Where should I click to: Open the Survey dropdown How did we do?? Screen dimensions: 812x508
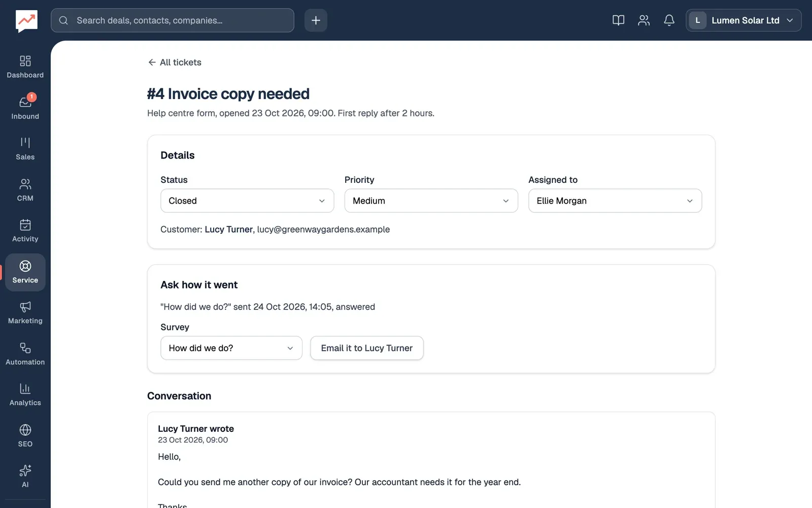coord(231,348)
